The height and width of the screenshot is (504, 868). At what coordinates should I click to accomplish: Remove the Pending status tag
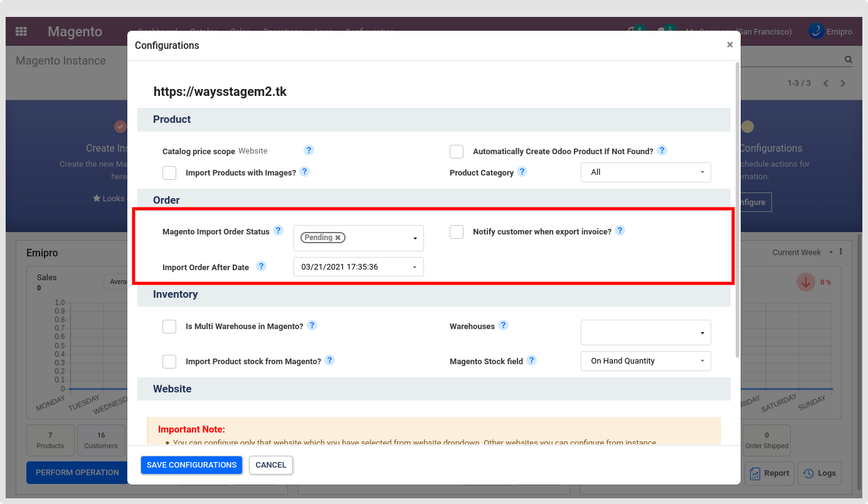(x=337, y=238)
